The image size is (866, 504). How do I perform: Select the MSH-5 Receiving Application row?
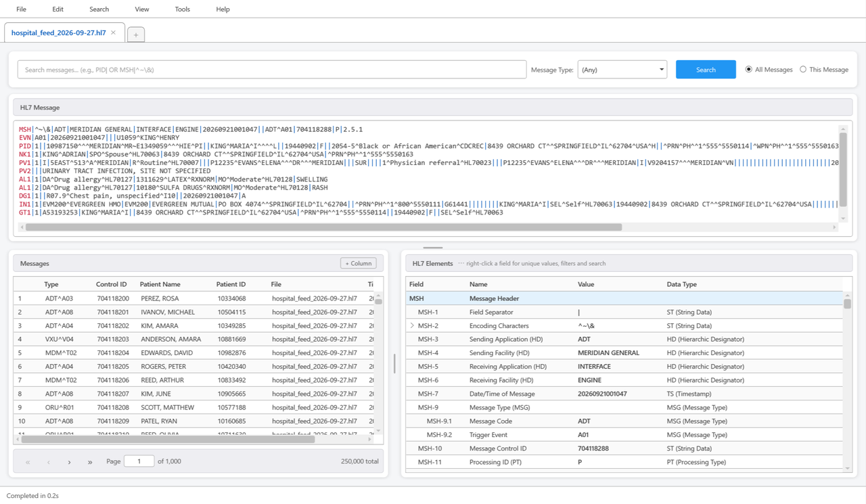[624, 367]
